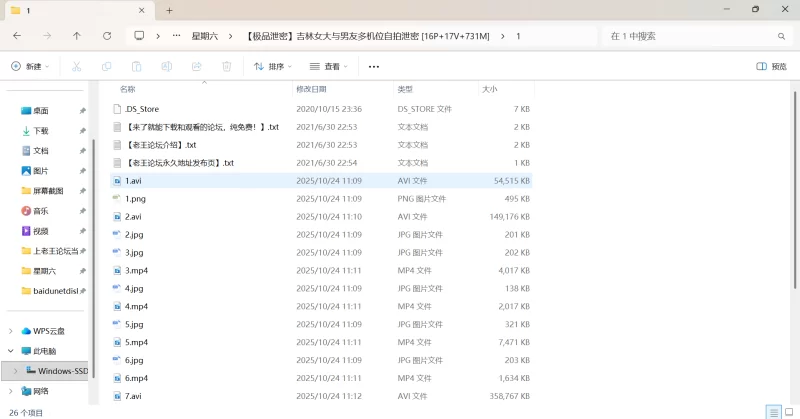The image size is (800, 419).
Task: Go up one folder level
Action: [77, 35]
